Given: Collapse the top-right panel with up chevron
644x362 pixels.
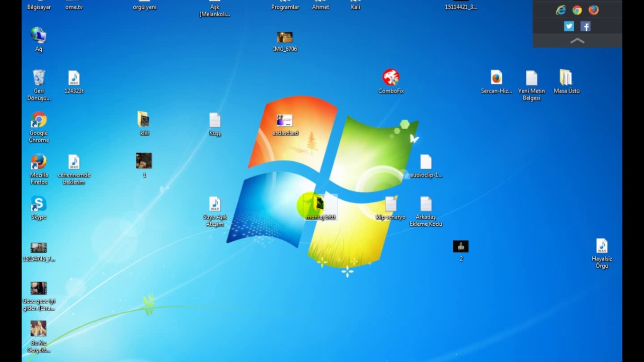Looking at the screenshot, I should 578,41.
